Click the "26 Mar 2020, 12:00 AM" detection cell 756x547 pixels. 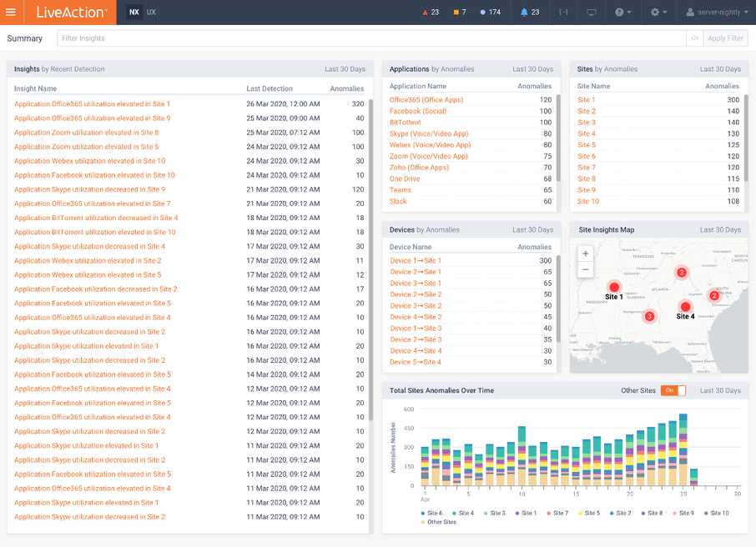283,103
